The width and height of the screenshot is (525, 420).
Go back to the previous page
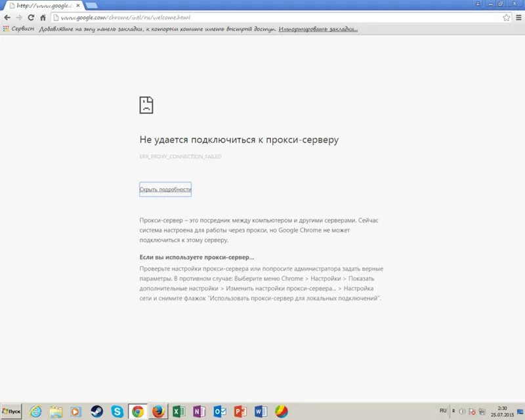7,18
